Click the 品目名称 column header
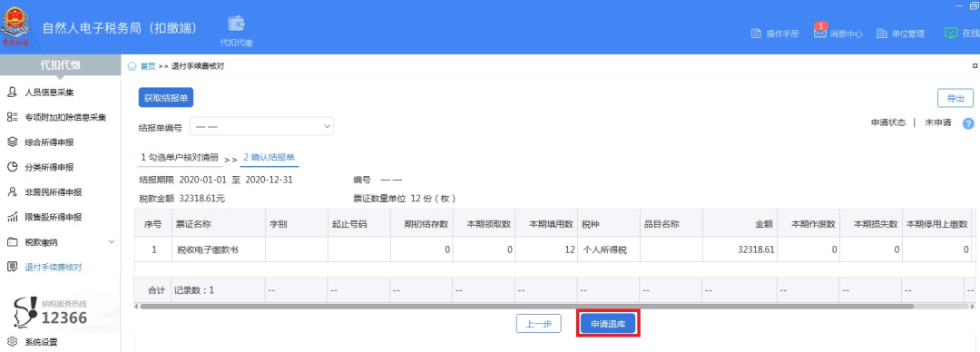This screenshot has width=980, height=352. 671,224
